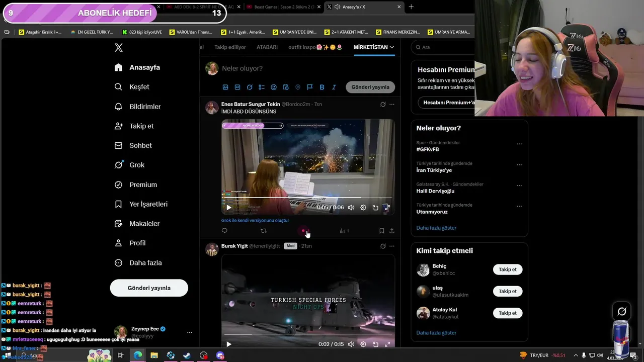Screen dimensions: 644x362
Task: Open Takip et in sidebar
Action: [134, 126]
